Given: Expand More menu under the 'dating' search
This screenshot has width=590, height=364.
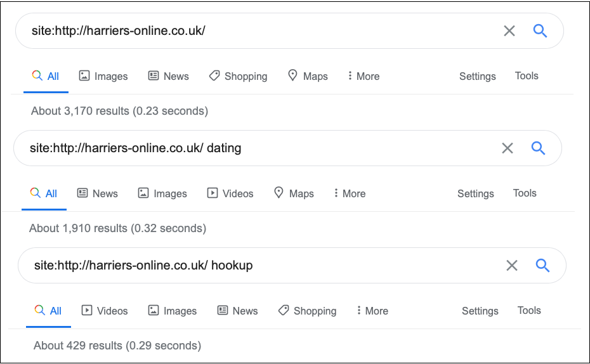Looking at the screenshot, I should tap(350, 193).
